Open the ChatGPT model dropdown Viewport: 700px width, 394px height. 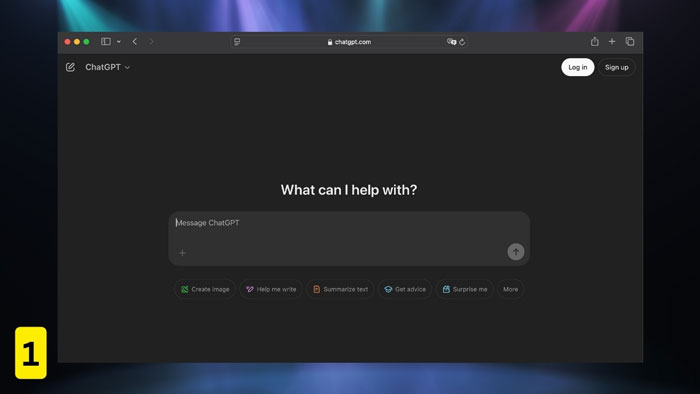108,67
